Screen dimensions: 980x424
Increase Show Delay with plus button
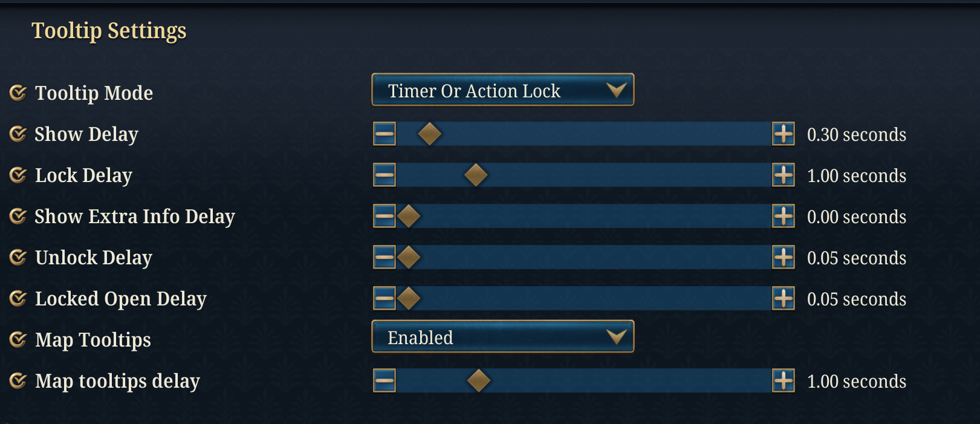click(784, 134)
